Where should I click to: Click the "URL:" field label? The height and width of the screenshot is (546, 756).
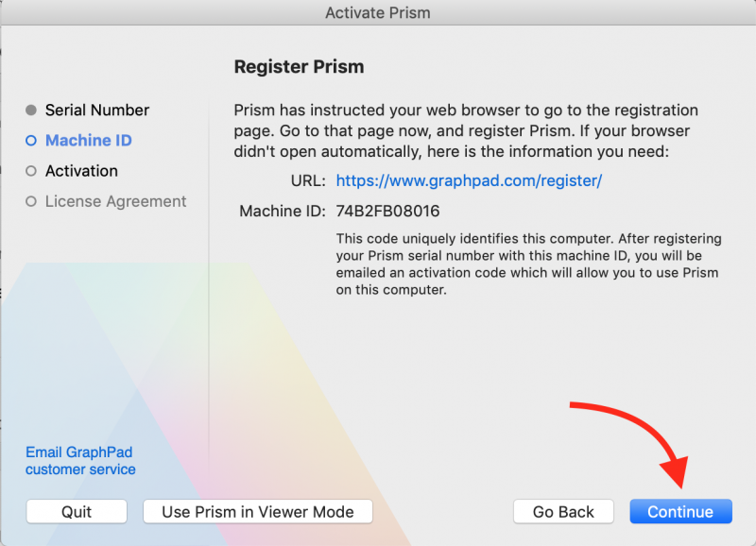[308, 180]
